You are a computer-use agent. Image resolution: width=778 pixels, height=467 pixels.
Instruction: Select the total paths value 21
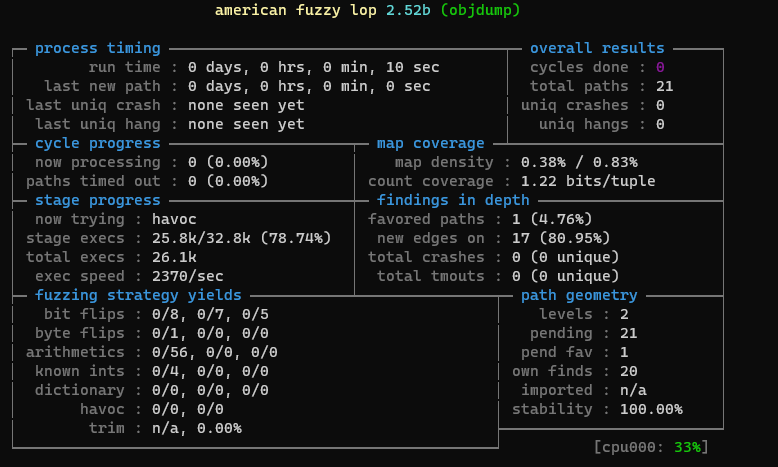click(664, 86)
